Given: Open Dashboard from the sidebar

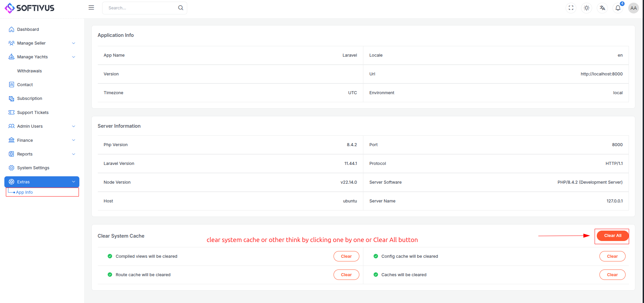Looking at the screenshot, I should [x=28, y=29].
